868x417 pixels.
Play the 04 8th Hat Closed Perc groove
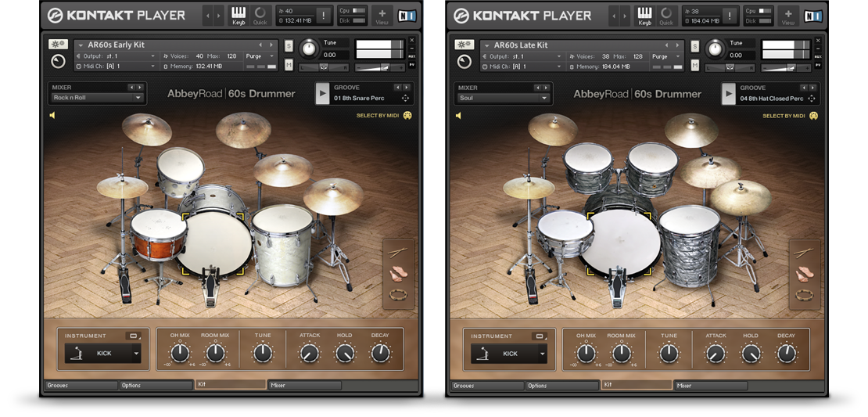click(x=729, y=94)
